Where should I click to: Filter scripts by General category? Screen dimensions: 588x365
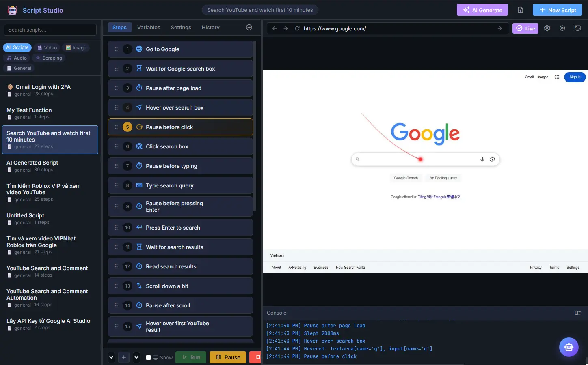19,68
